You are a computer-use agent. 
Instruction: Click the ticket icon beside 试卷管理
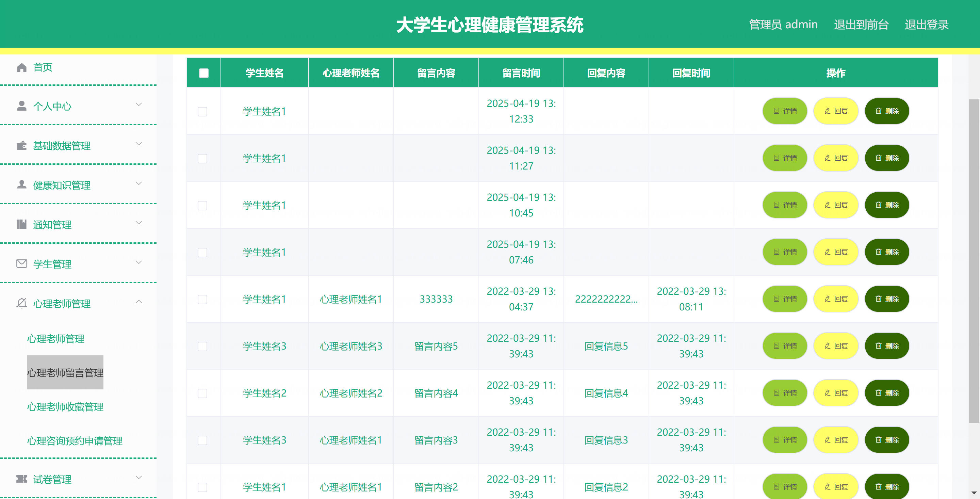coord(22,479)
